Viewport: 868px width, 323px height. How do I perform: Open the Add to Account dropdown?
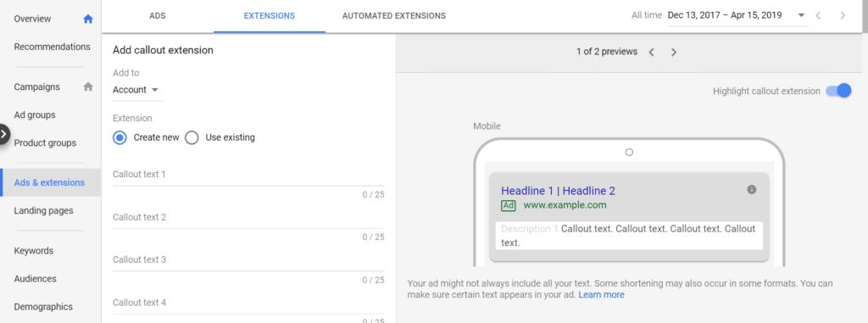pos(136,90)
